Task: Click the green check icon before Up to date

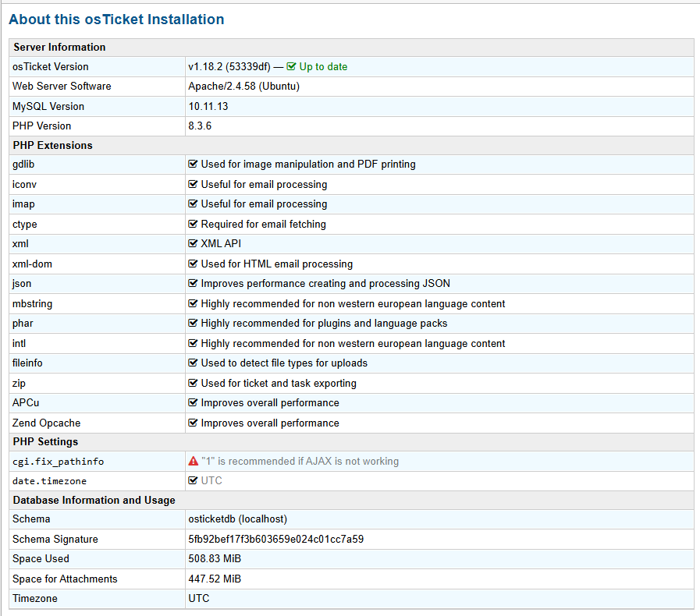Action: [x=291, y=66]
